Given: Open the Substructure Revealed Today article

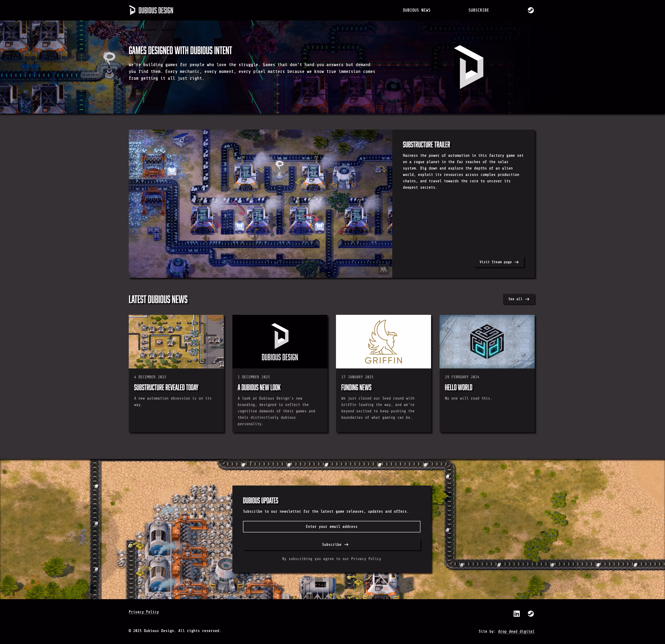Looking at the screenshot, I should pyautogui.click(x=166, y=387).
